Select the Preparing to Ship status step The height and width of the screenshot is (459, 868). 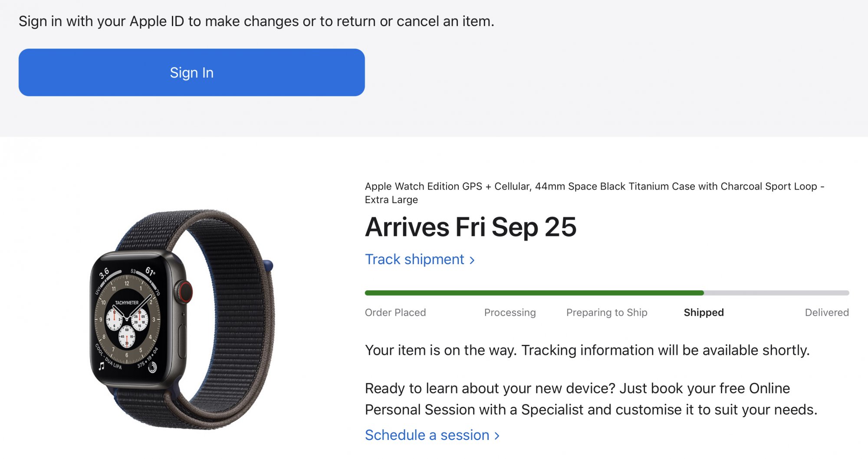pyautogui.click(x=606, y=313)
